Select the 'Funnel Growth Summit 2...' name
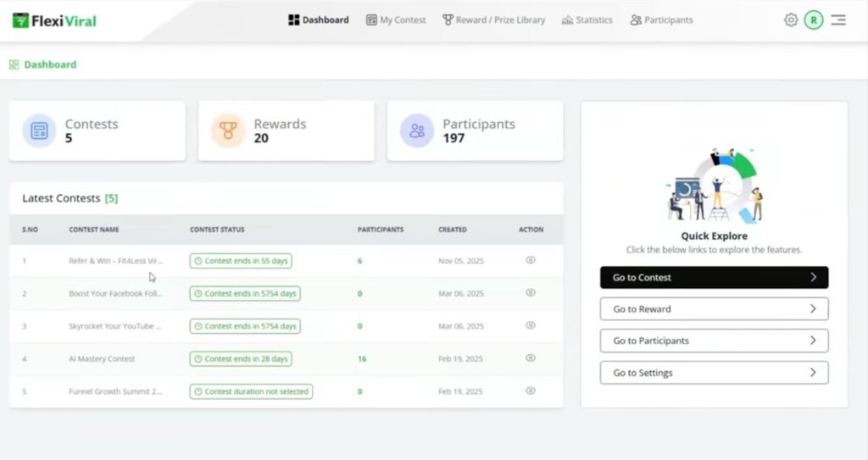The height and width of the screenshot is (460, 868). point(115,391)
